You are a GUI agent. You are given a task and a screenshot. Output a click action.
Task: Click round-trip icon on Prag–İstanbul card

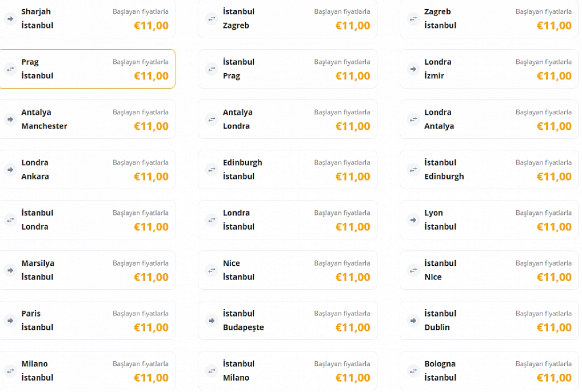pyautogui.click(x=10, y=69)
